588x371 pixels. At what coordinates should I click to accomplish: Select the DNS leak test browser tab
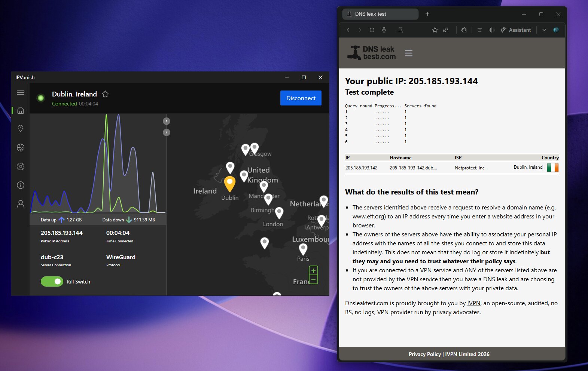(380, 14)
